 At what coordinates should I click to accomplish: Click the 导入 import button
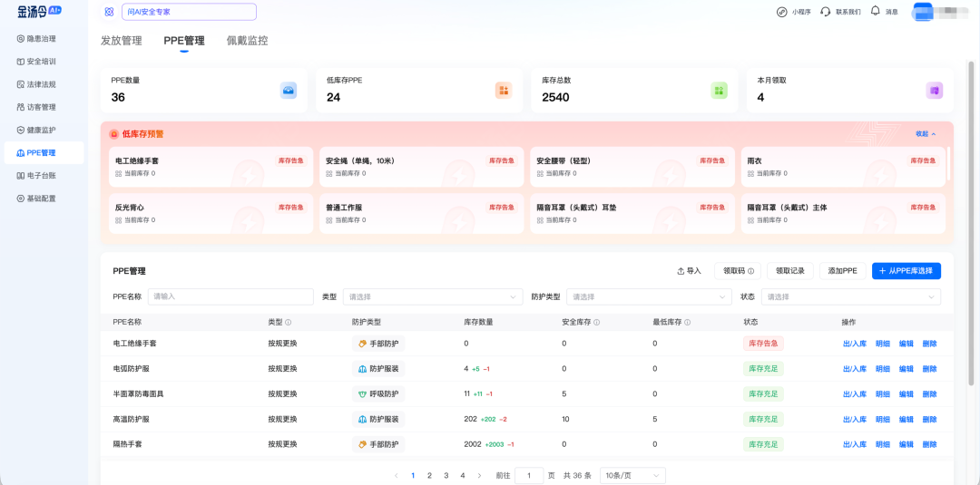(690, 271)
